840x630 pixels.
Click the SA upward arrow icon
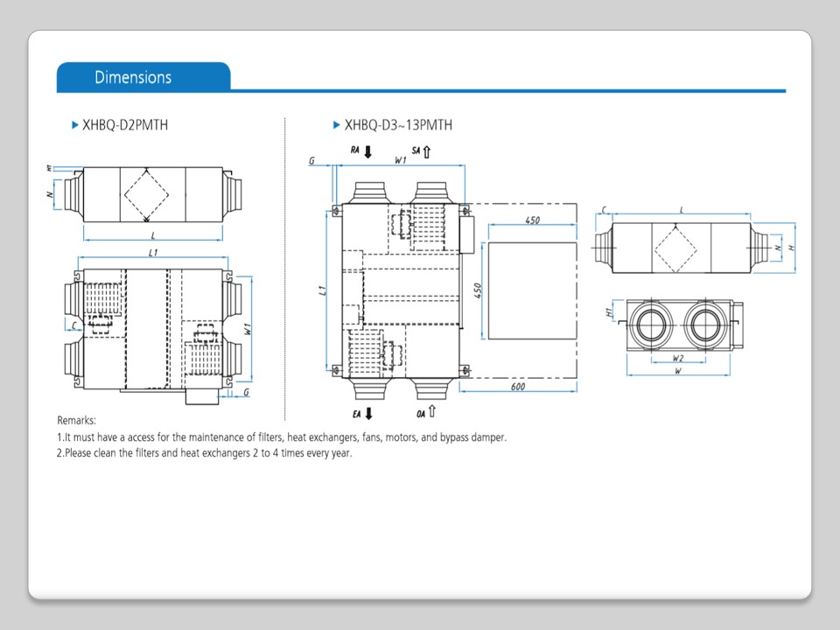click(x=427, y=152)
